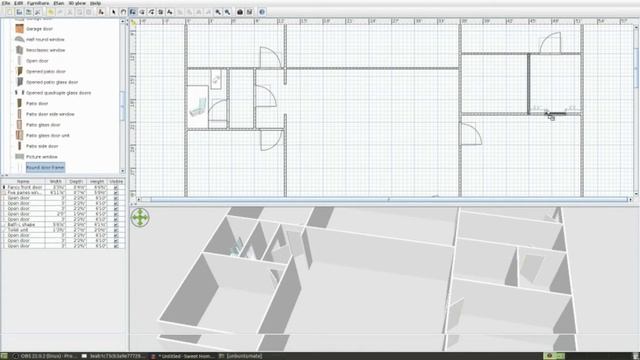Viewport: 640px width, 360px height.
Task: Toggle Visible checkbox for Five panes window
Action: [116, 193]
